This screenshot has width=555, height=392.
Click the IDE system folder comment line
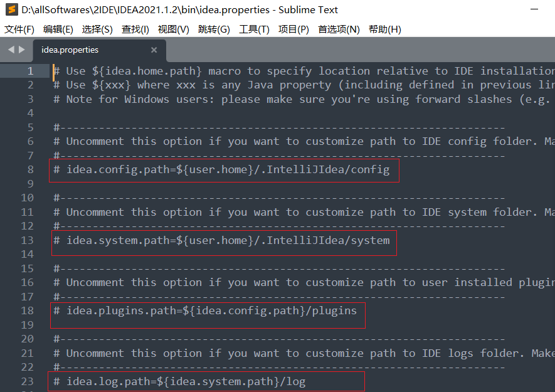click(x=304, y=212)
